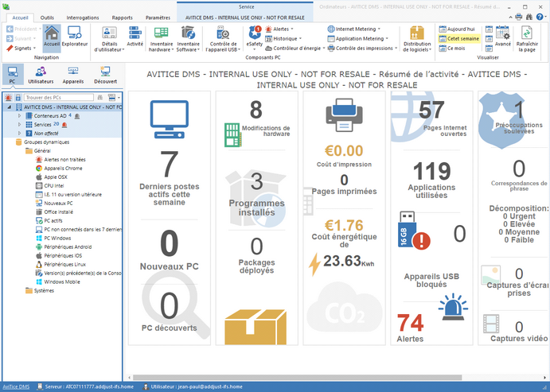Expand the Non affecté node
The width and height of the screenshot is (550, 392).
click(x=19, y=133)
